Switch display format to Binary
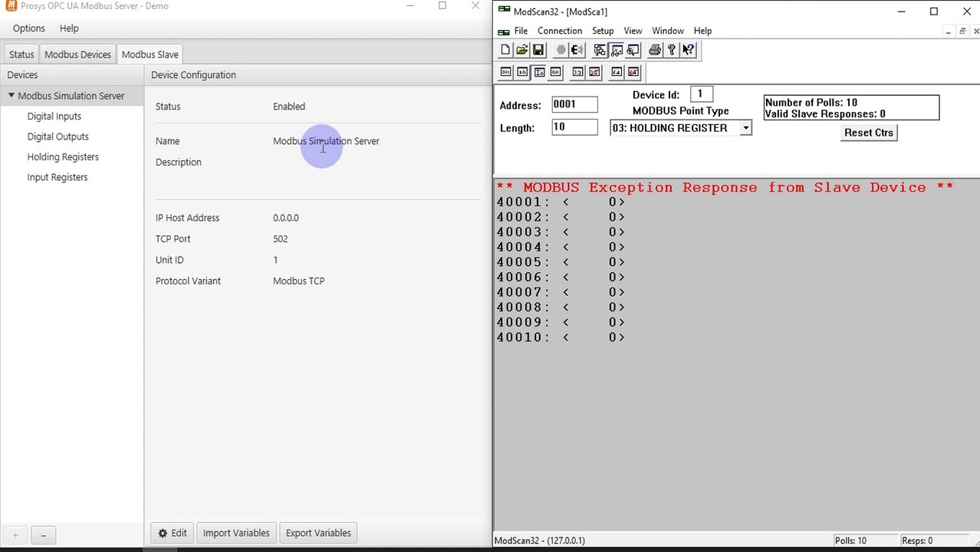The image size is (980, 552). point(505,72)
